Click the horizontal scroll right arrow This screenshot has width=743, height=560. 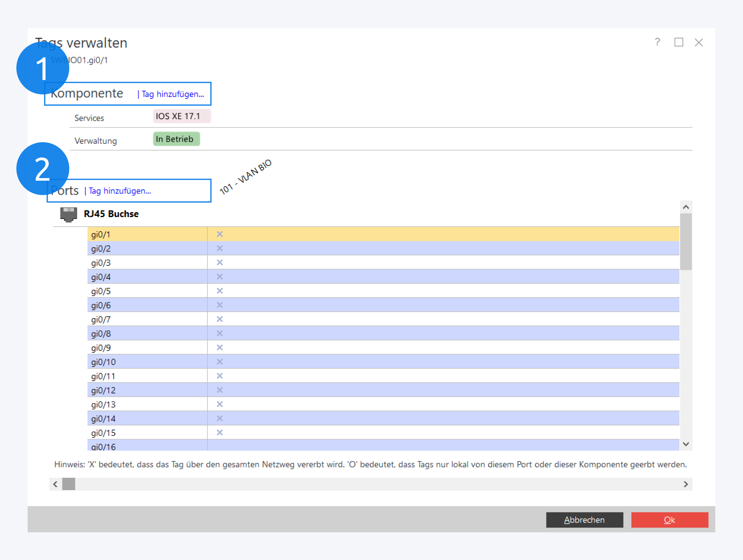point(686,484)
